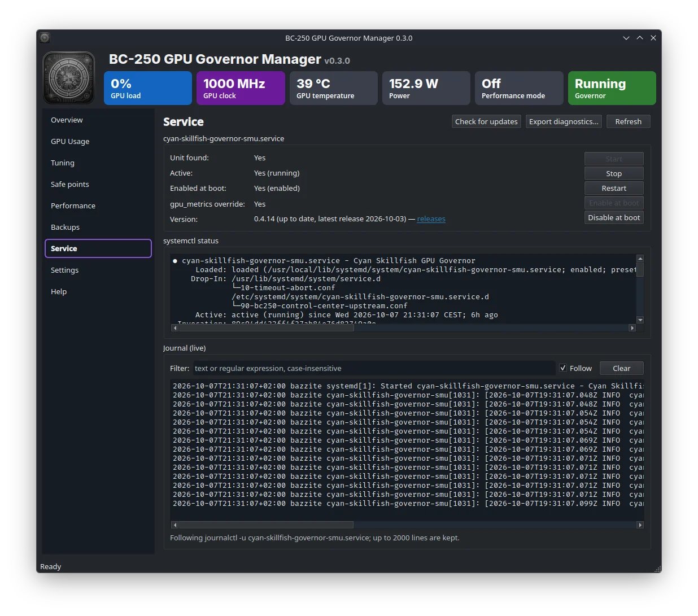Click the Ready status bar text

(x=51, y=566)
